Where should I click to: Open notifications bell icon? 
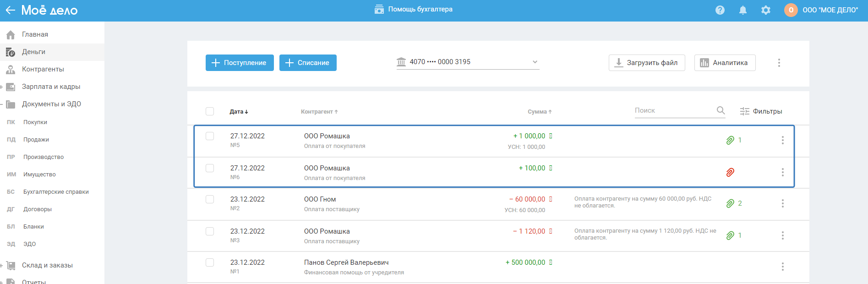coord(743,10)
